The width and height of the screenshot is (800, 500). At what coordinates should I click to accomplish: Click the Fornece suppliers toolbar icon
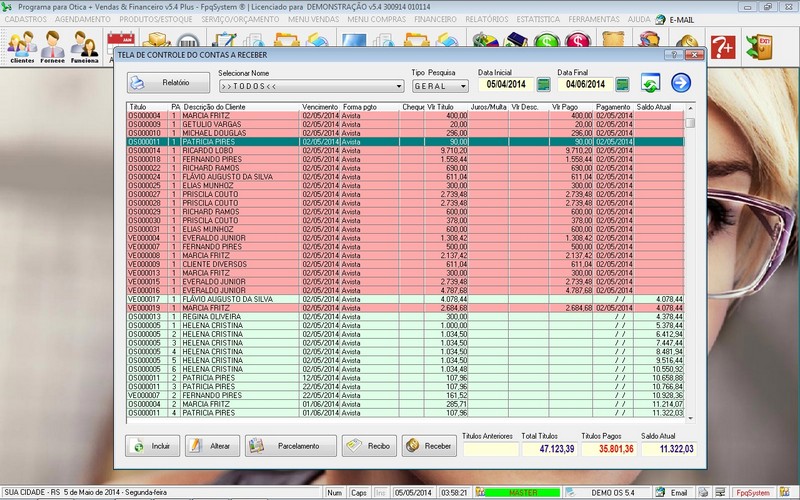point(55,46)
